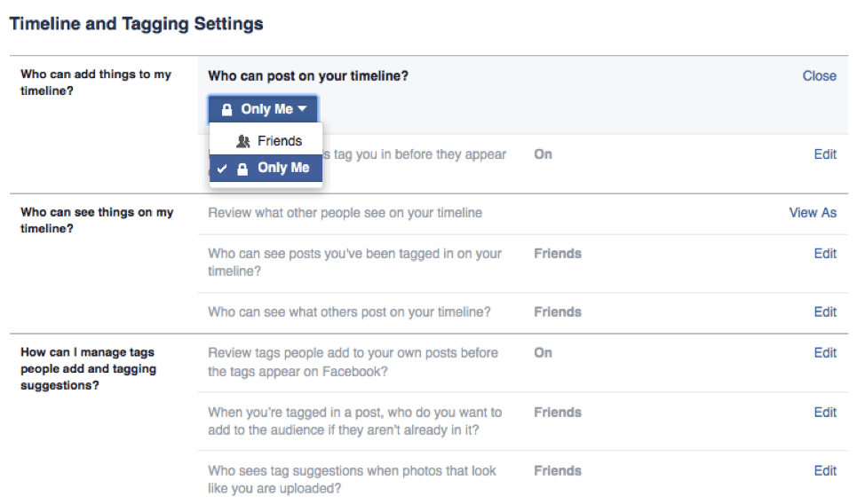This screenshot has height=504, width=865.
Task: Click the lock icon beside the checked Only Me option
Action: click(x=242, y=168)
